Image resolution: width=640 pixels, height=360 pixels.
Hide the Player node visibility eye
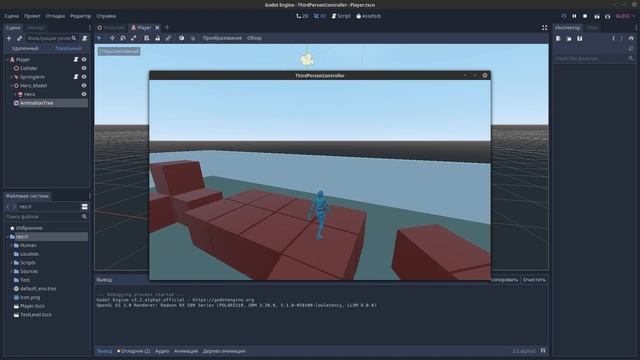84,60
